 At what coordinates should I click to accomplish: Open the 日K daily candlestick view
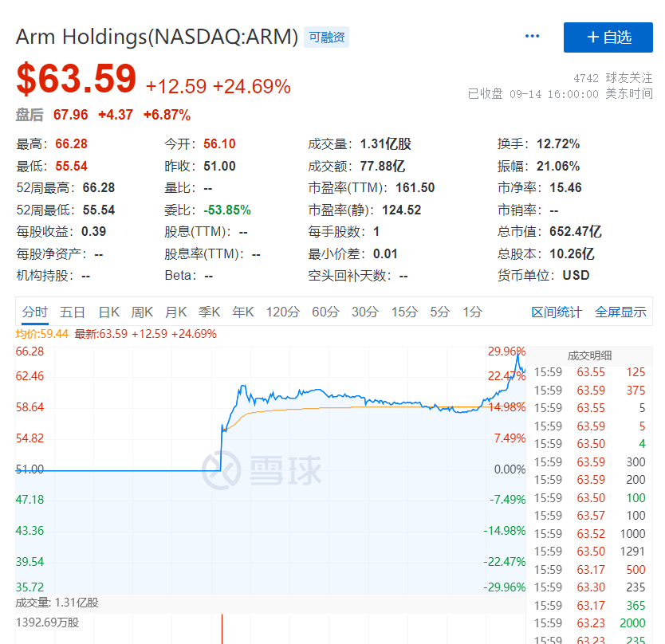(108, 312)
